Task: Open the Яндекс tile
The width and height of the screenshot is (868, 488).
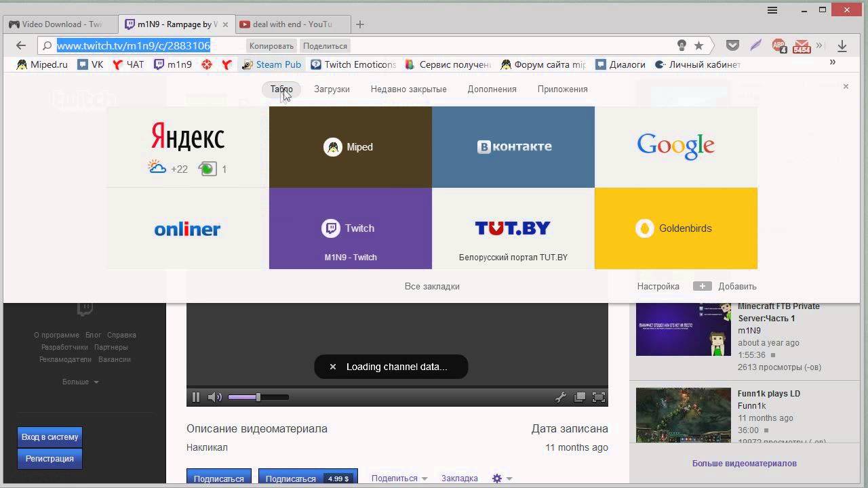Action: pyautogui.click(x=188, y=147)
